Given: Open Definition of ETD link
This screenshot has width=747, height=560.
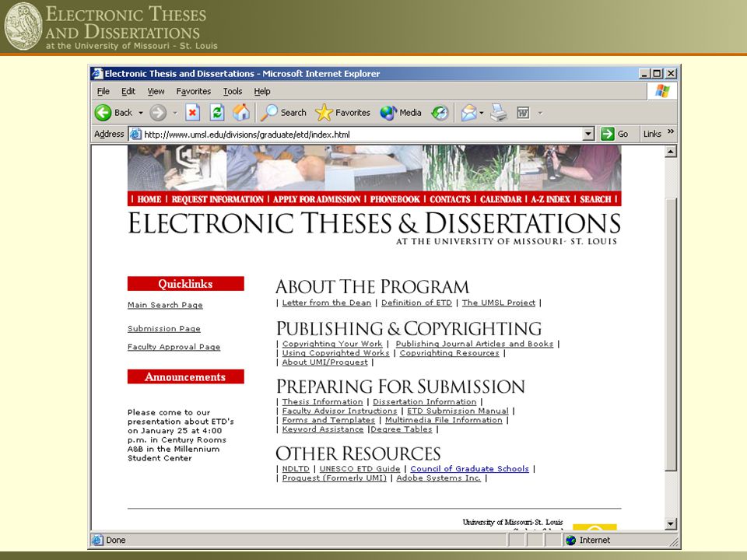Looking at the screenshot, I should pos(416,303).
